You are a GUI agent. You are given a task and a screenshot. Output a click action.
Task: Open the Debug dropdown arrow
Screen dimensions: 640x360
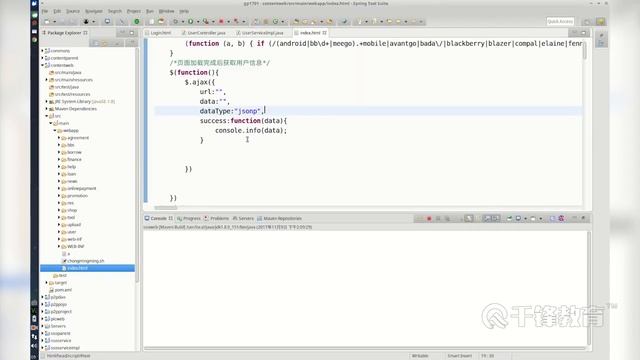[x=182, y=22]
